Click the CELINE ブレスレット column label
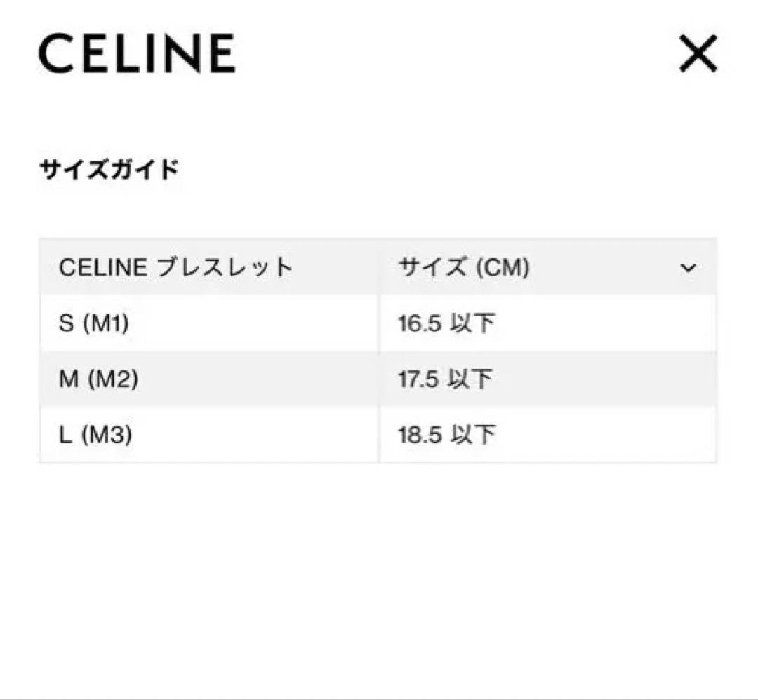The width and height of the screenshot is (758, 700). pos(175,267)
